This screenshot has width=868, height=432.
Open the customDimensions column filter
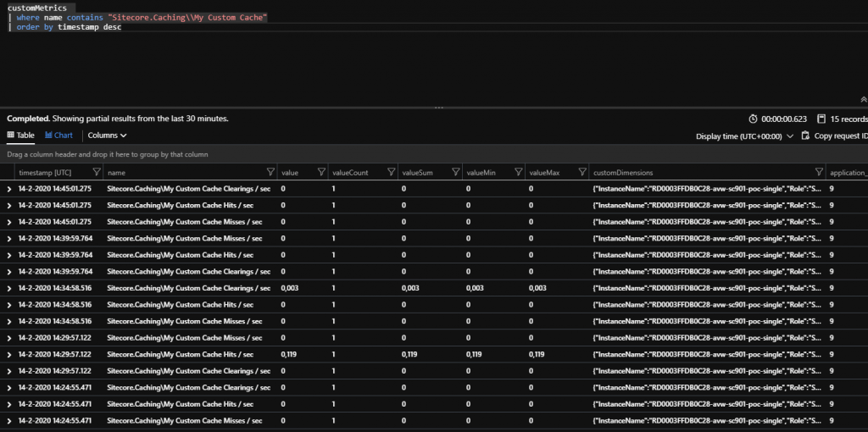tap(818, 172)
